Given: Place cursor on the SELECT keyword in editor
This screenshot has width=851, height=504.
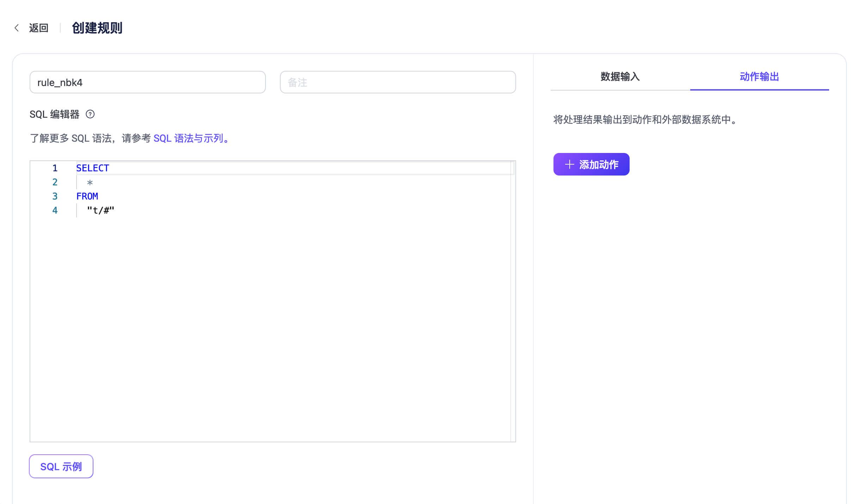Looking at the screenshot, I should point(92,168).
